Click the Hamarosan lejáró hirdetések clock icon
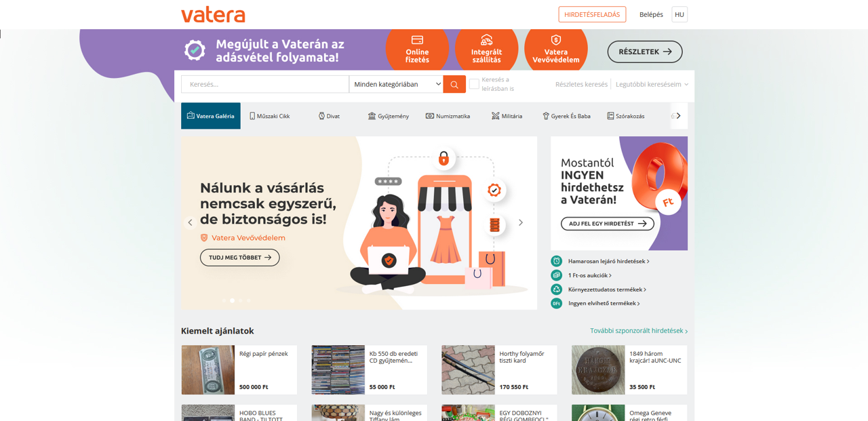The image size is (868, 421). (557, 261)
